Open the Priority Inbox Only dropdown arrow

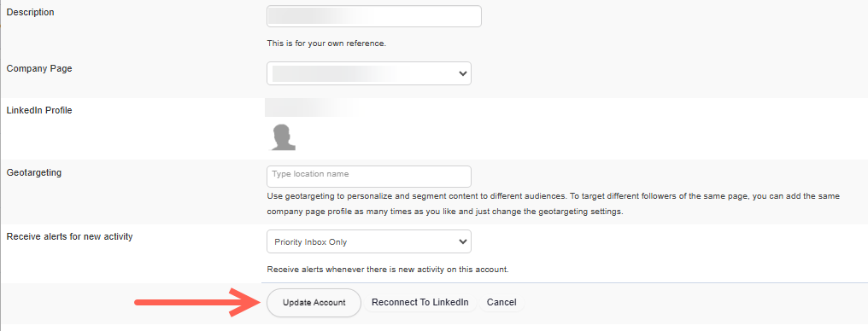click(463, 241)
